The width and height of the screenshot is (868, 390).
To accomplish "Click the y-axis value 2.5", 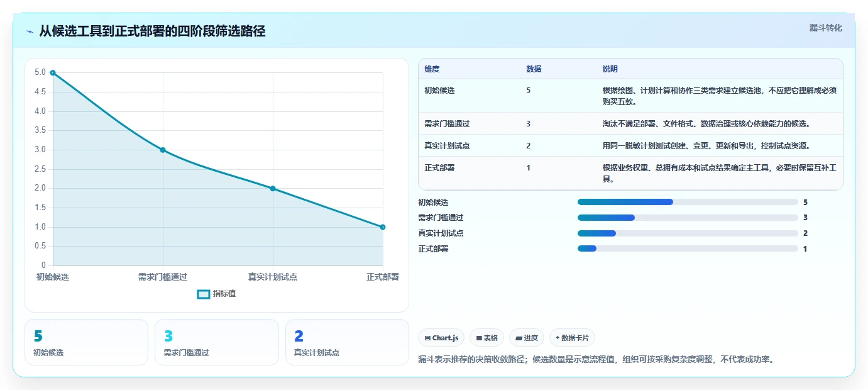I will coord(40,169).
